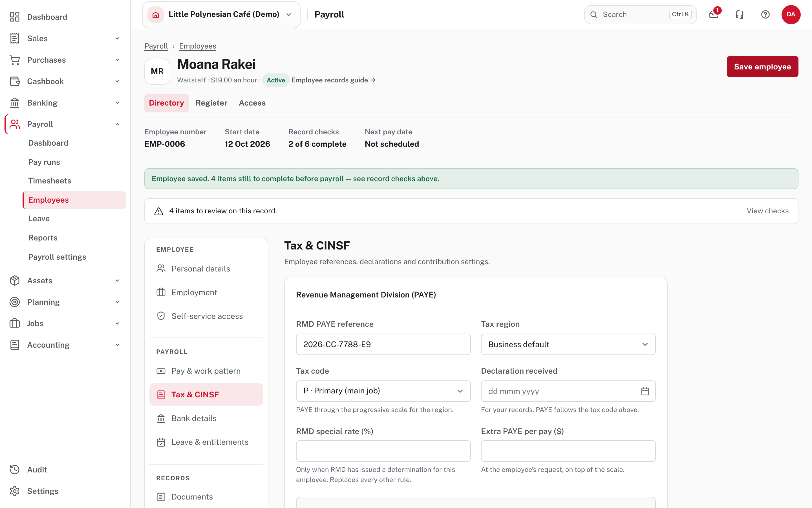This screenshot has width=812, height=508.
Task: Expand the Jobs menu chevron
Action: [x=117, y=323]
